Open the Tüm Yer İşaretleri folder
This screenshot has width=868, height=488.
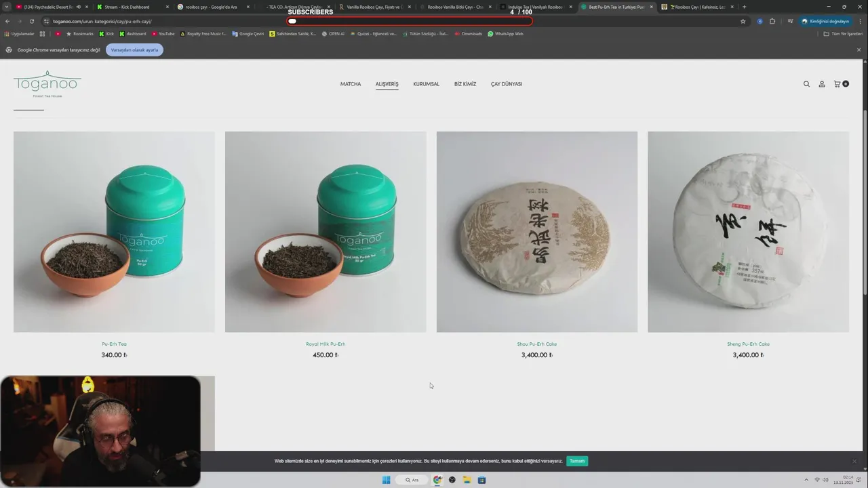(843, 34)
